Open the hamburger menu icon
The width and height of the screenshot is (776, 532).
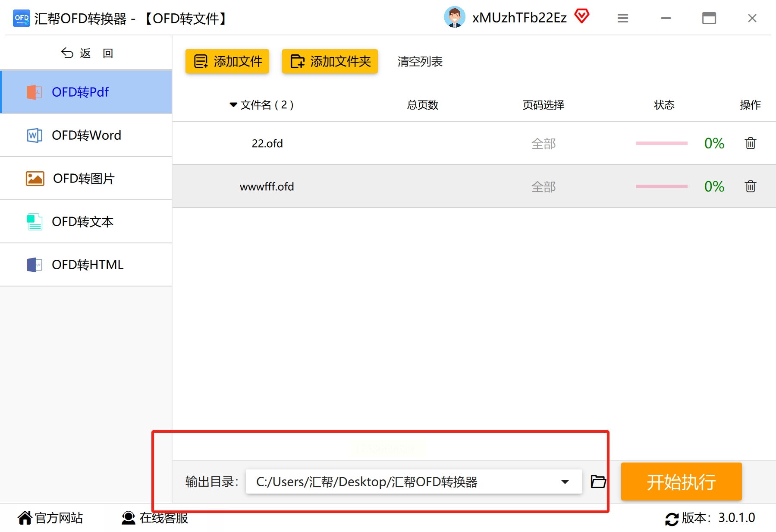tap(622, 18)
